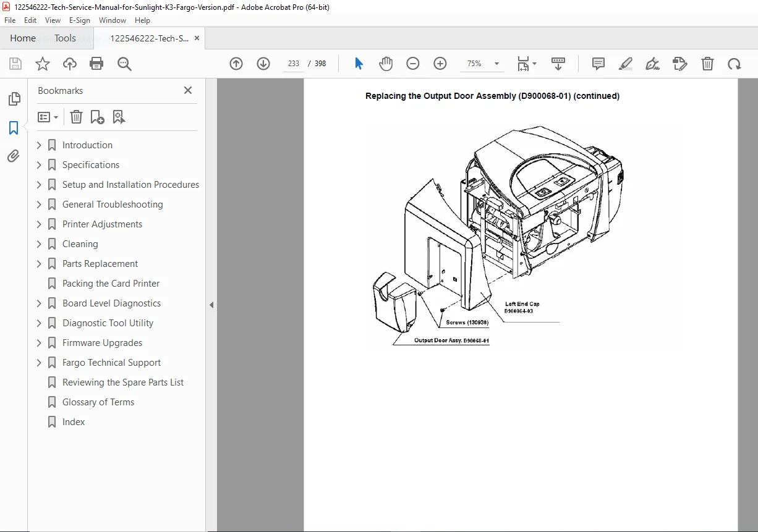Activate the Hand pan tool
The height and width of the screenshot is (532, 758).
(386, 64)
